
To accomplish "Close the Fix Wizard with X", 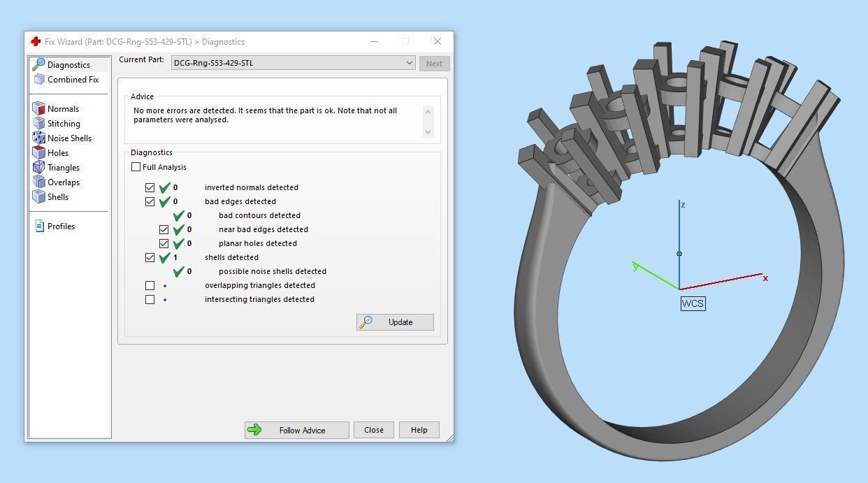I will click(x=437, y=41).
